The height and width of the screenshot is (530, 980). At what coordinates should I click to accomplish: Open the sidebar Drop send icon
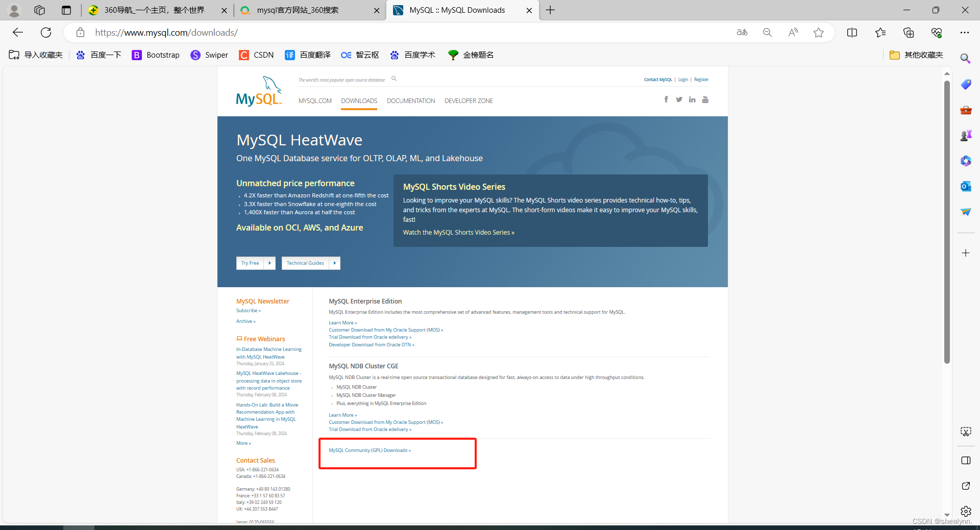966,212
